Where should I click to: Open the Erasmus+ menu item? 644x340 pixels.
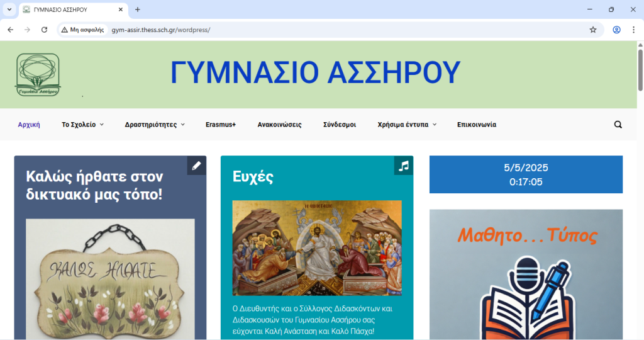coord(221,125)
